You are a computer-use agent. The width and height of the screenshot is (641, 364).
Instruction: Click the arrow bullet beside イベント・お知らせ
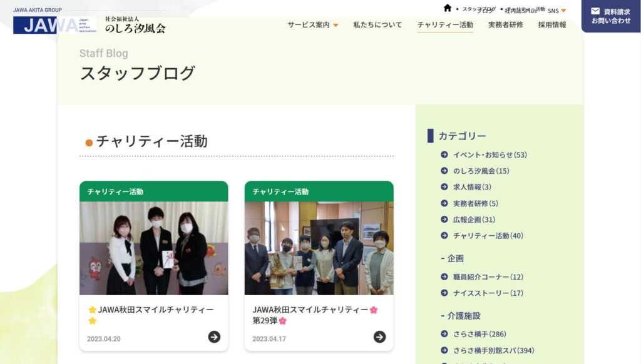pos(444,154)
